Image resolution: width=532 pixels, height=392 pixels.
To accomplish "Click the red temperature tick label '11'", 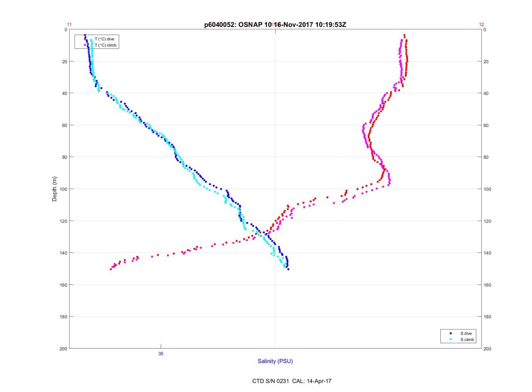I will coord(69,25).
